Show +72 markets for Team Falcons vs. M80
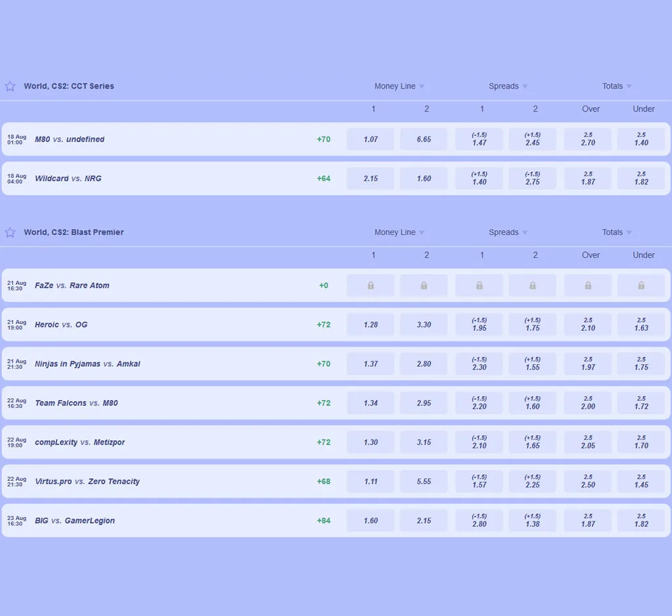The width and height of the screenshot is (672, 616). coord(324,403)
